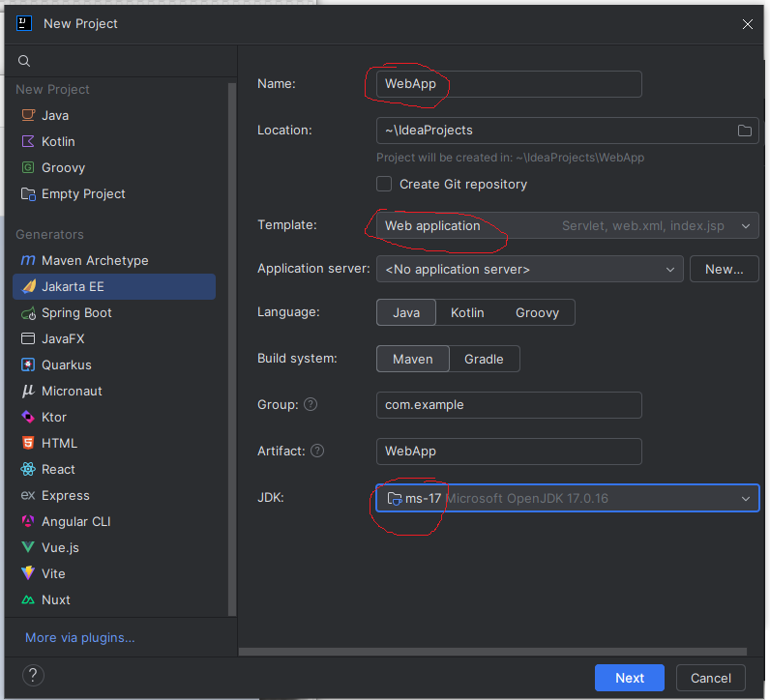Set the language to Kotlin
770x700 pixels.
click(467, 312)
